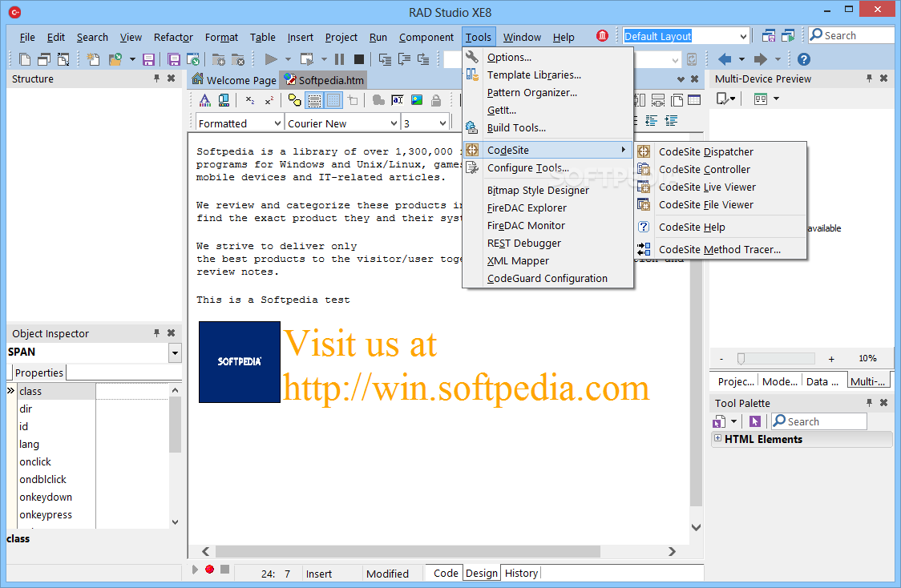Toggle the dotted grid display button
The height and width of the screenshot is (588, 901).
click(333, 100)
